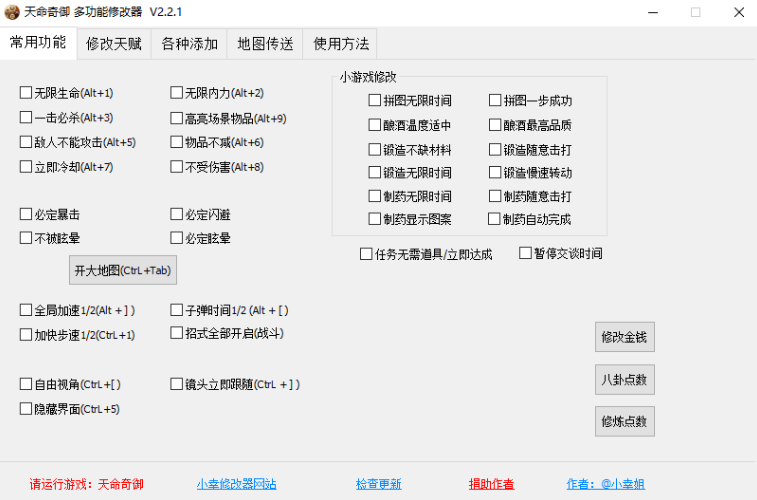
Task: Select the 常用功能 tab
Action: point(38,42)
